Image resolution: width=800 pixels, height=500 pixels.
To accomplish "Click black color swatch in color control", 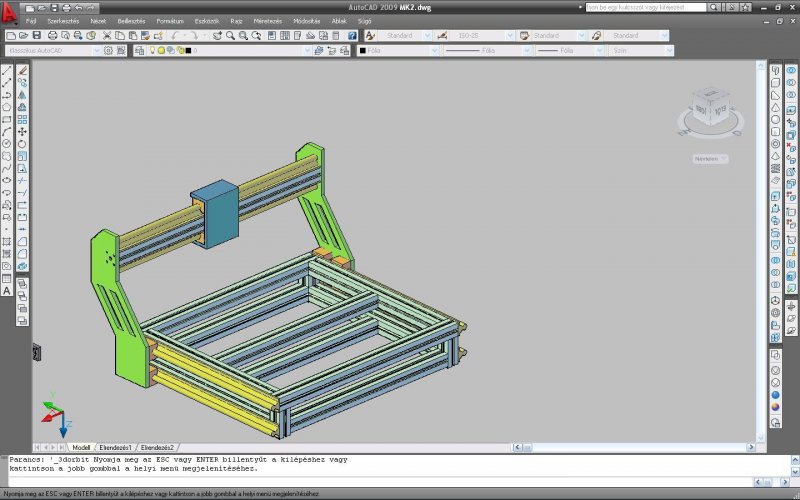I will pos(363,51).
